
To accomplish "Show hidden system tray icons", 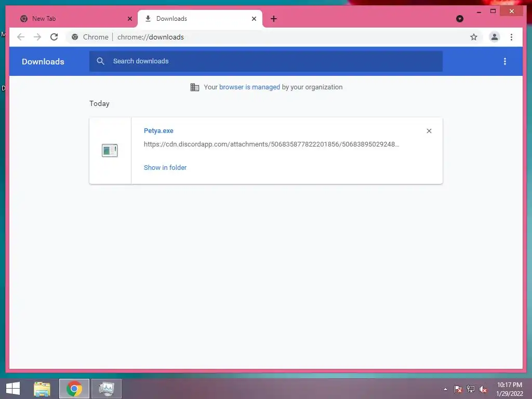I will [x=445, y=389].
